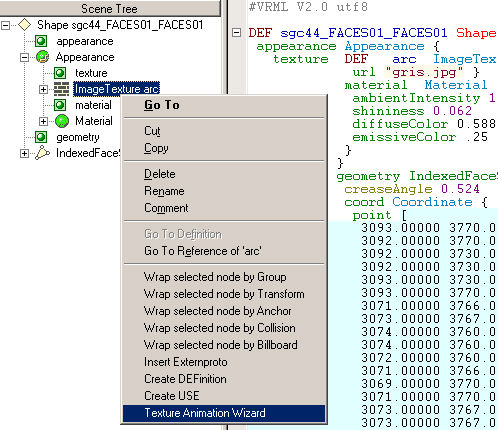Select 'Wrap selected node by Transform'
Screen dimensions: 498x430
[224, 294]
